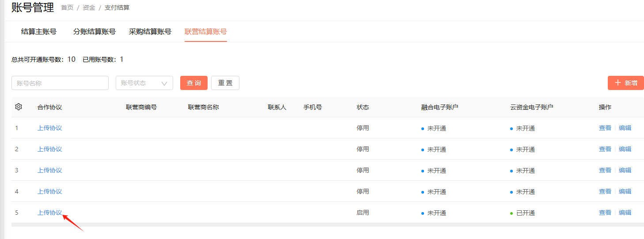Click 查看 for row 5
644x239 pixels.
(605, 213)
